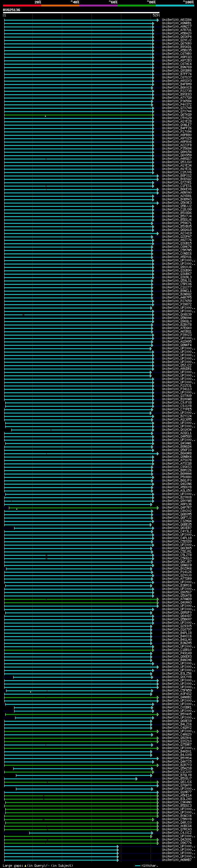Viewport: 197px width, 868px height.
Task: Select label UniRef100_A8NYA0
Action: 176,193
